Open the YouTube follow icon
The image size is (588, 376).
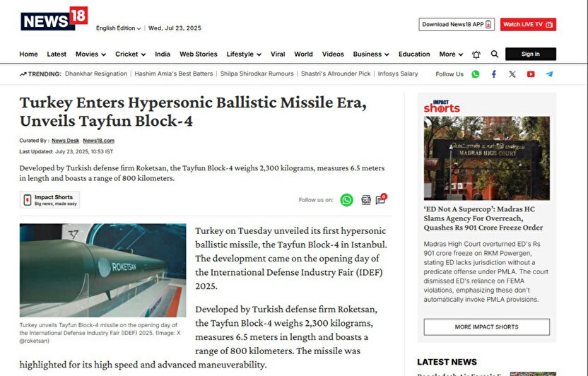pos(531,74)
